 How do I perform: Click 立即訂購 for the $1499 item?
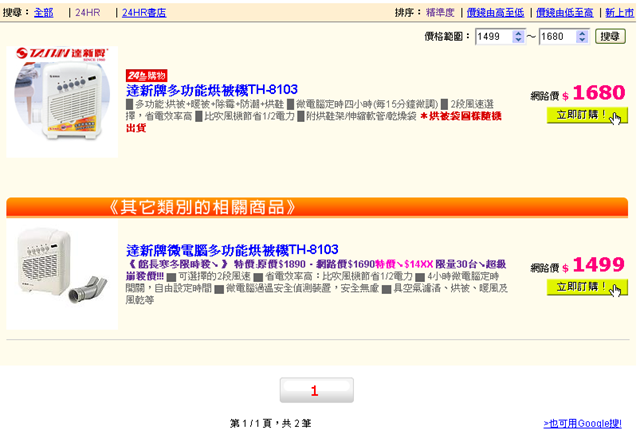tap(587, 287)
